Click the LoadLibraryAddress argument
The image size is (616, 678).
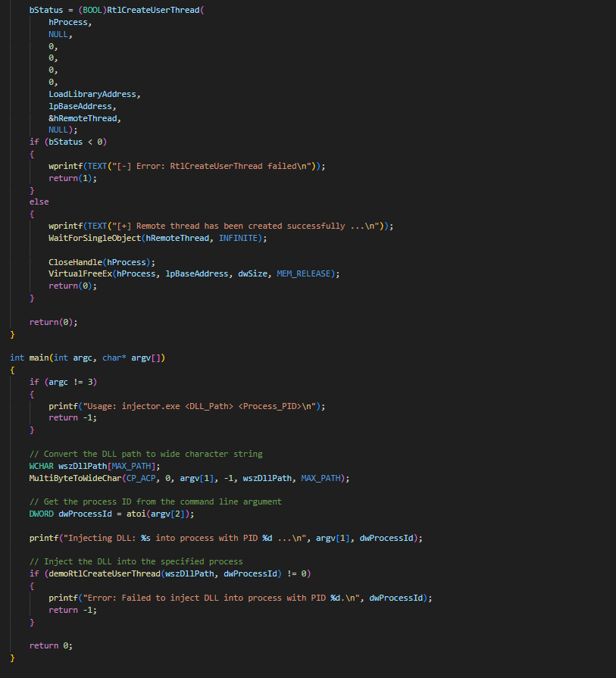92,94
